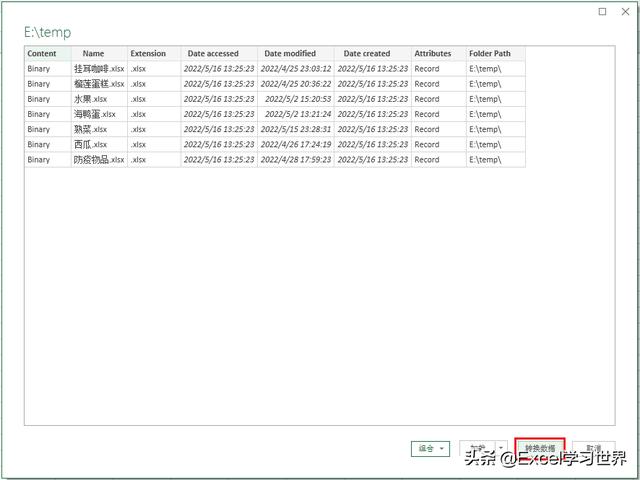Viewport: 640px width, 480px height.
Task: Click the Date created column header
Action: 367,53
